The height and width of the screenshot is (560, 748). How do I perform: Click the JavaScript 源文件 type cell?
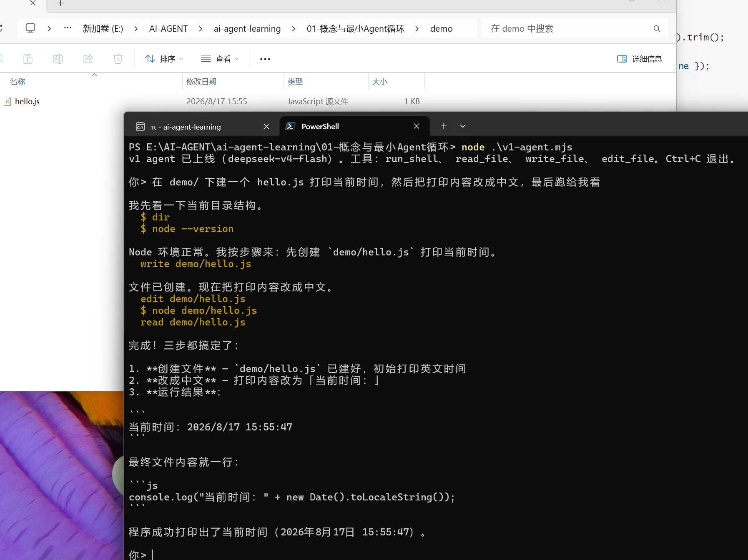click(x=318, y=101)
